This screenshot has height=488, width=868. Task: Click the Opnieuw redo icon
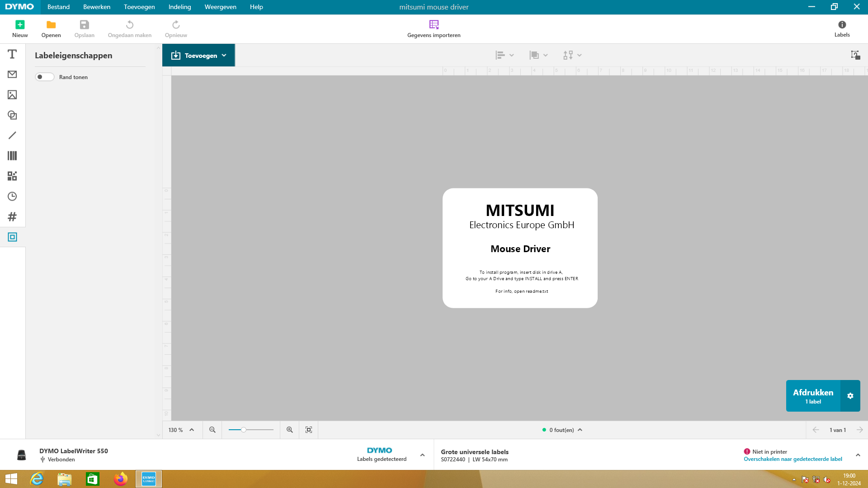pos(176,25)
